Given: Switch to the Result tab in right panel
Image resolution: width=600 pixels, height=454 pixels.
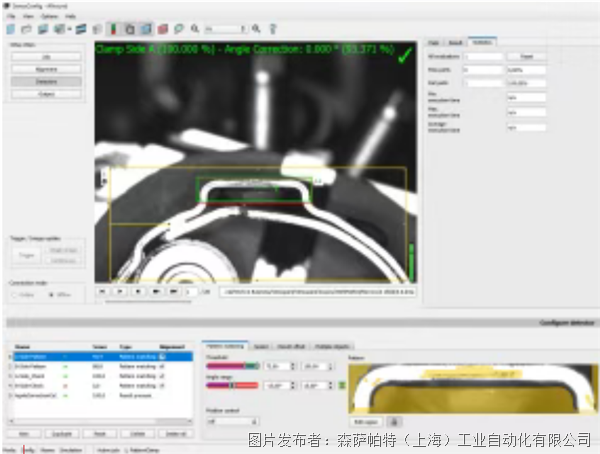Looking at the screenshot, I should click(x=455, y=42).
